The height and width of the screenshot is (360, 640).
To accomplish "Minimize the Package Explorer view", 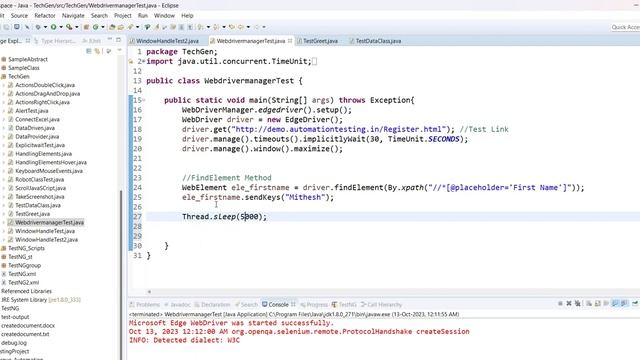I will tap(109, 40).
